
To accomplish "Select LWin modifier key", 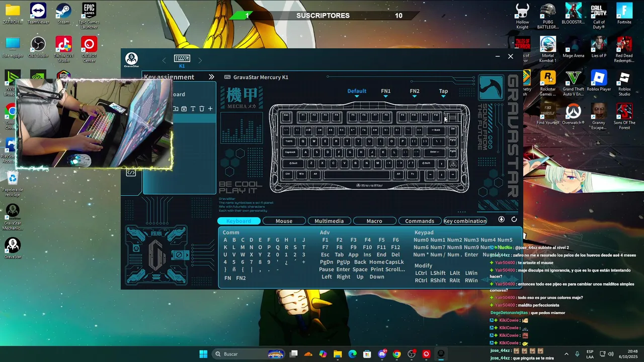I will pyautogui.click(x=471, y=273).
